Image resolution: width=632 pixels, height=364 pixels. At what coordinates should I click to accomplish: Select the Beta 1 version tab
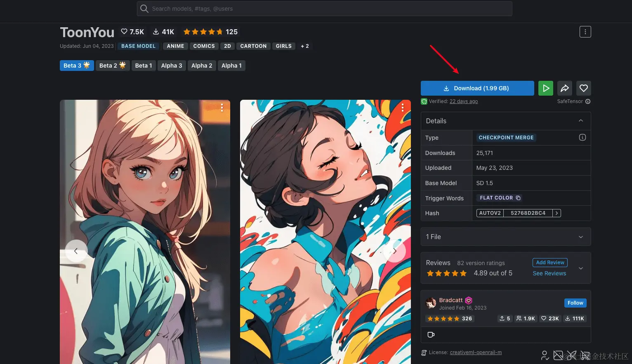tap(144, 66)
